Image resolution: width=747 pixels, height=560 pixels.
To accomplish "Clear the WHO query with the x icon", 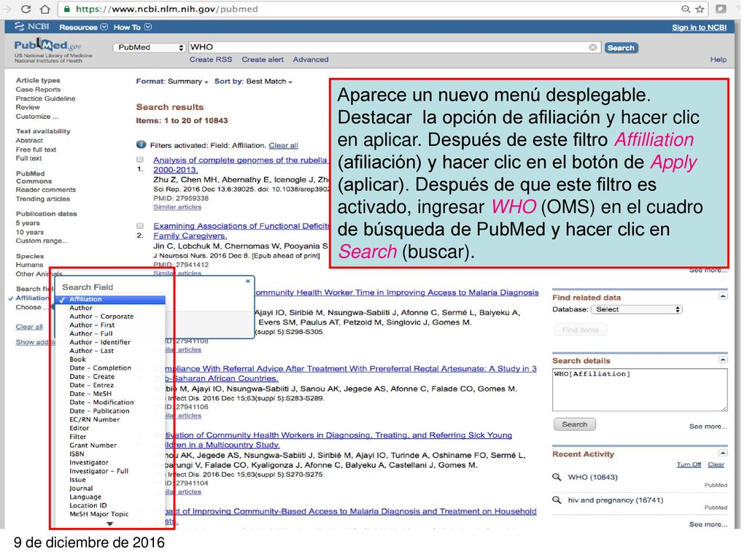I will [592, 47].
